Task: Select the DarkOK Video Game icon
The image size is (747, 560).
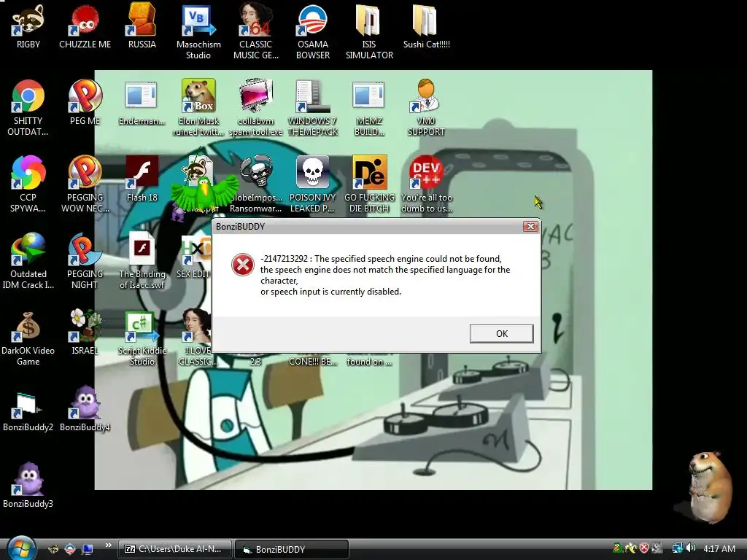Action: (x=28, y=338)
